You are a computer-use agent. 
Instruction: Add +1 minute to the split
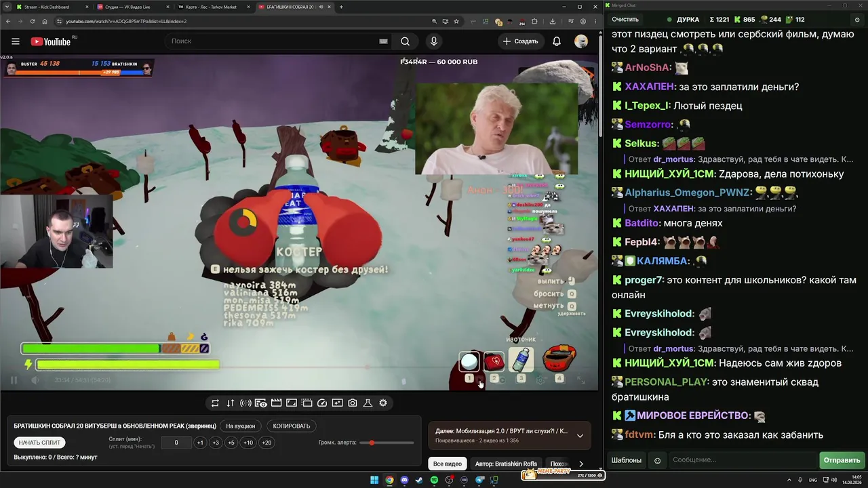pos(200,443)
